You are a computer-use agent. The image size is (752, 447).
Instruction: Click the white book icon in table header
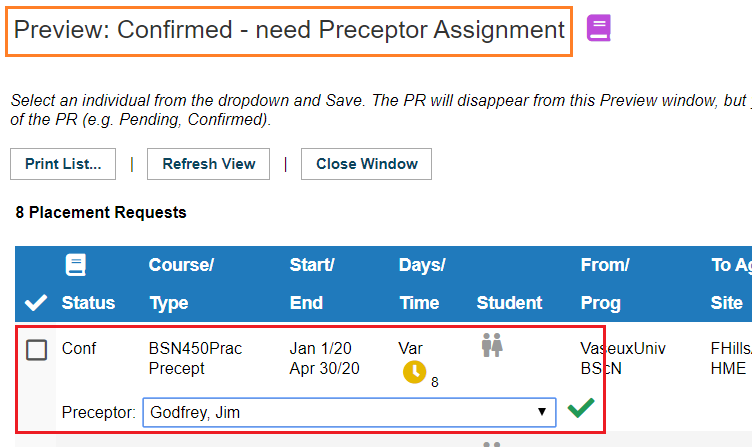(x=75, y=265)
